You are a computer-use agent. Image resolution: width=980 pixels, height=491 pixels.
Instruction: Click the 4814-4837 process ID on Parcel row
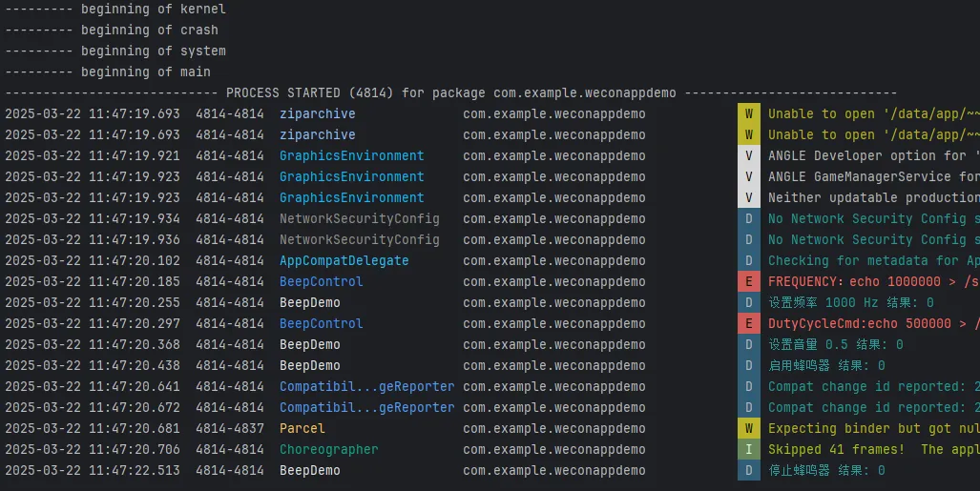229,429
